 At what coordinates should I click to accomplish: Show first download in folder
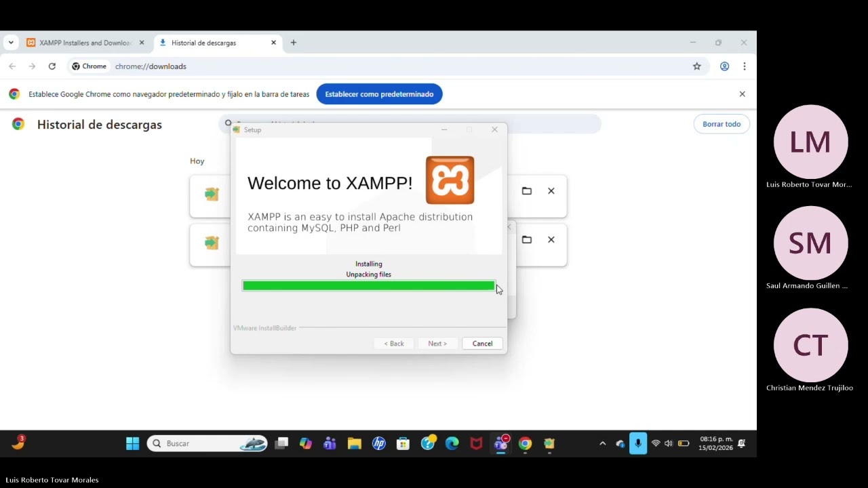click(x=527, y=191)
